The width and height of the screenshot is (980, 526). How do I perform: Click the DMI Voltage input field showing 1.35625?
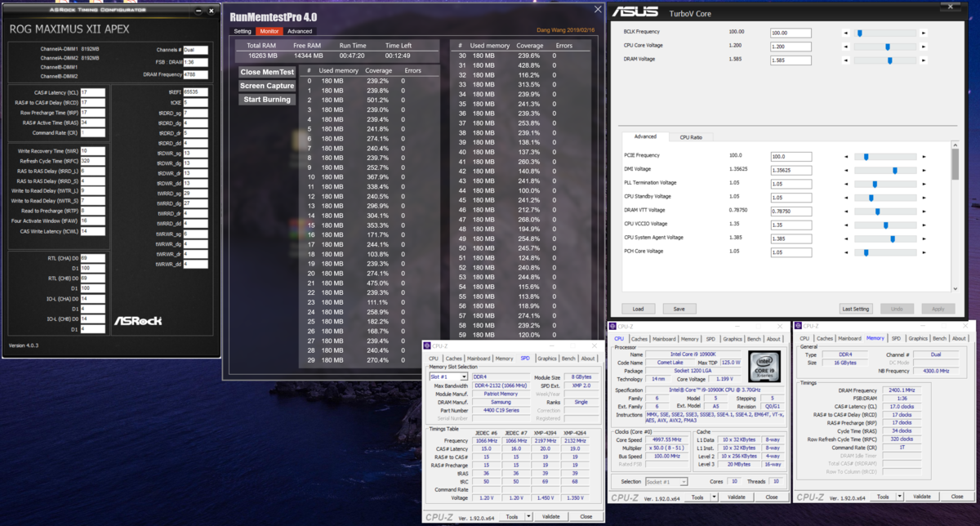click(791, 170)
